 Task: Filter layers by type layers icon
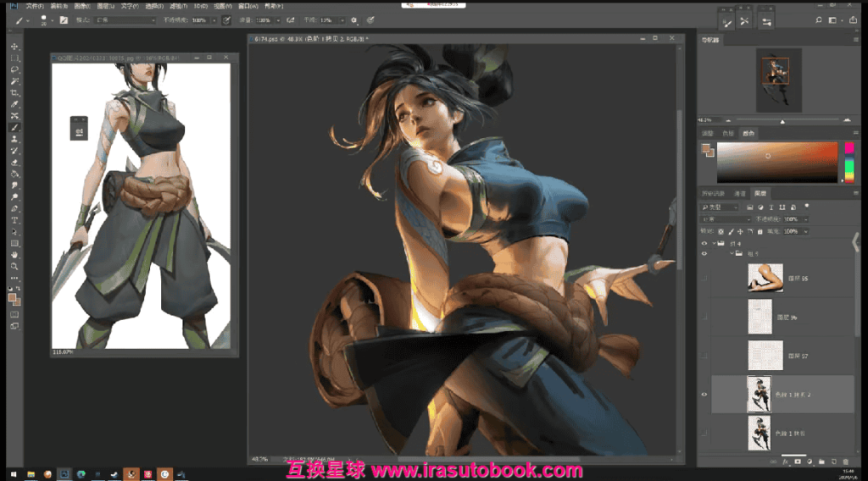(x=771, y=207)
